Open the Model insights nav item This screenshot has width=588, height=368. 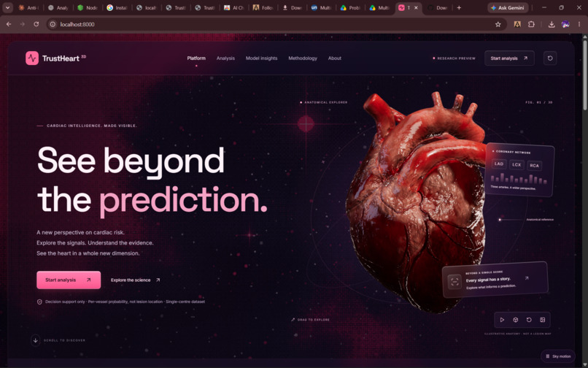(261, 58)
